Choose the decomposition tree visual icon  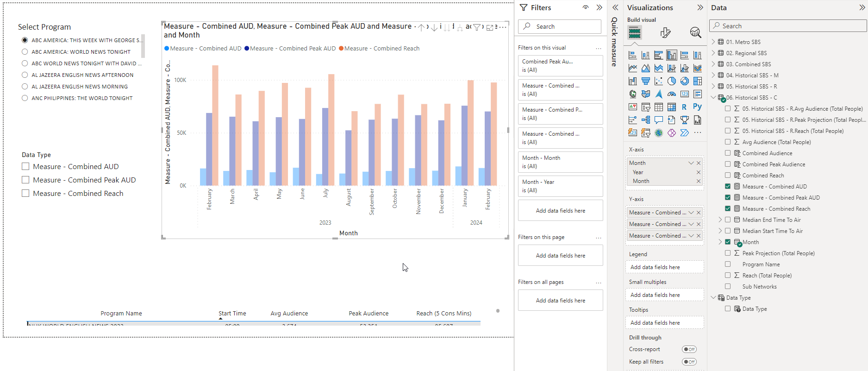pos(646,120)
